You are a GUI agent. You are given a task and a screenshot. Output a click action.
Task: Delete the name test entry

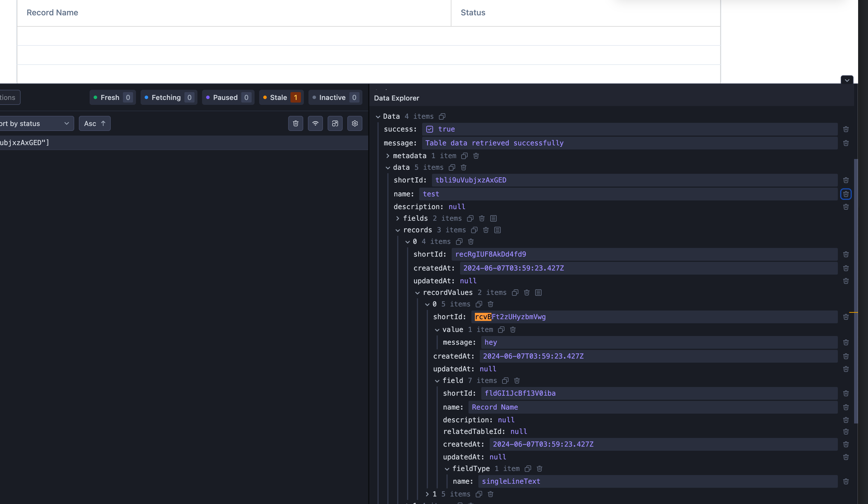[x=846, y=194]
